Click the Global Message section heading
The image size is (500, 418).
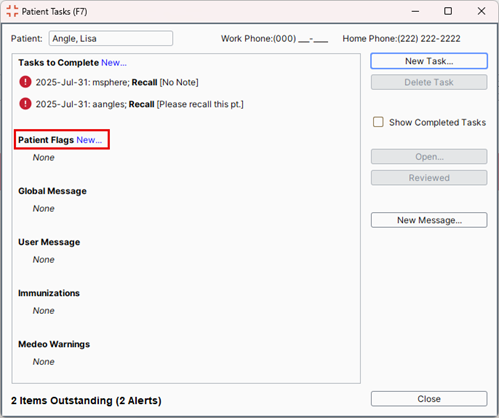coord(52,191)
